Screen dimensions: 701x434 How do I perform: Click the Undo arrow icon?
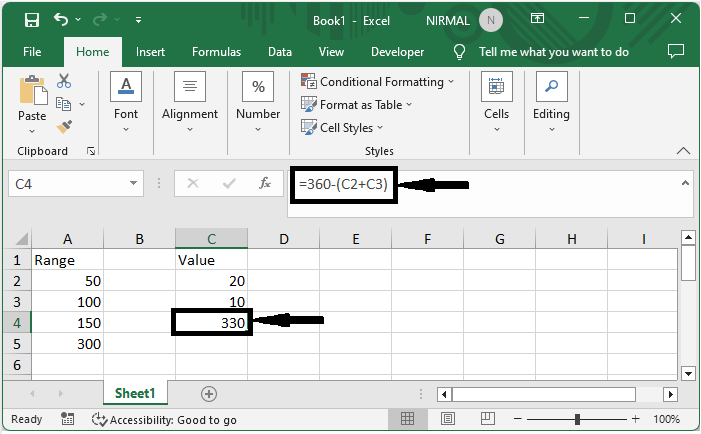tap(62, 19)
